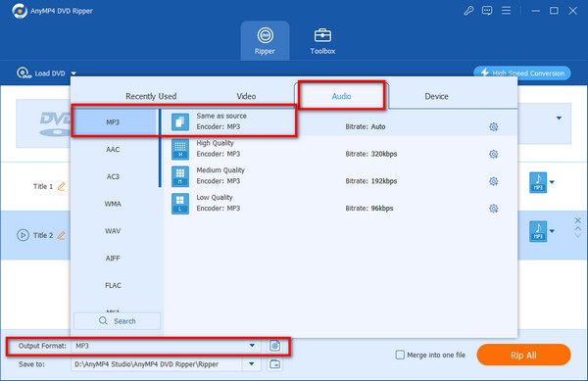This screenshot has width=588, height=381.
Task: Enable Merge into one file
Action: [400, 355]
